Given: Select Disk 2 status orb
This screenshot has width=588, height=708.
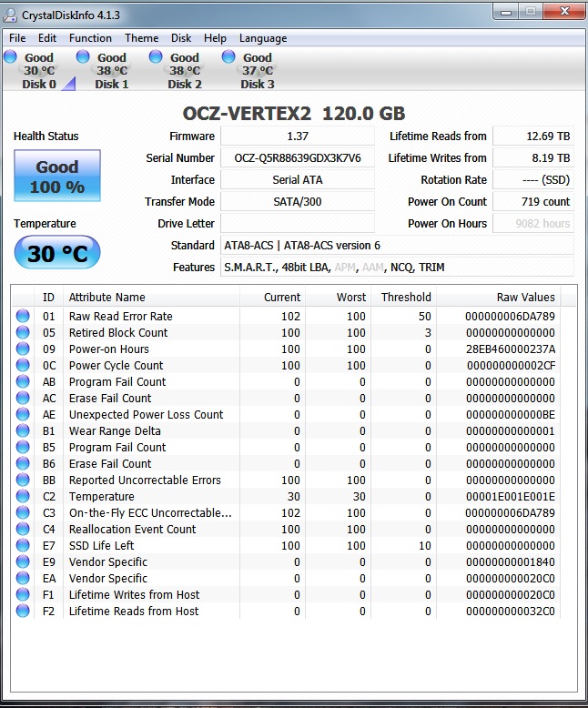Looking at the screenshot, I should (x=156, y=57).
